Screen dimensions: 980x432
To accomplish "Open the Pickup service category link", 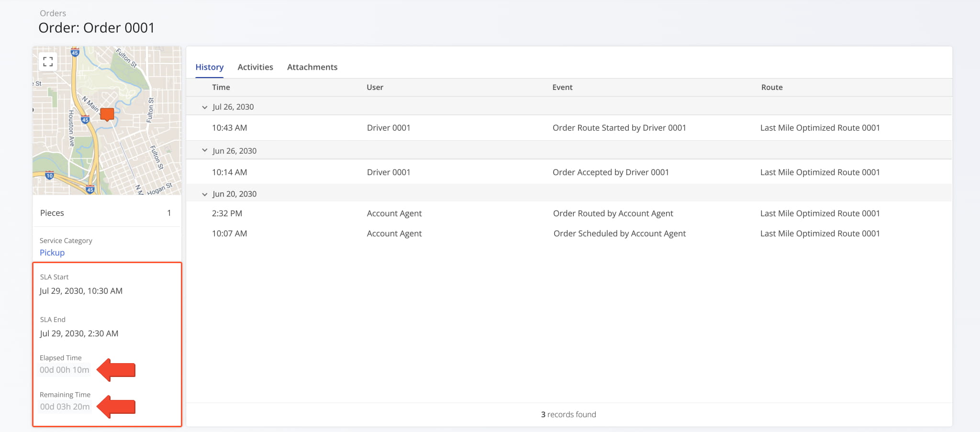I will click(x=52, y=252).
